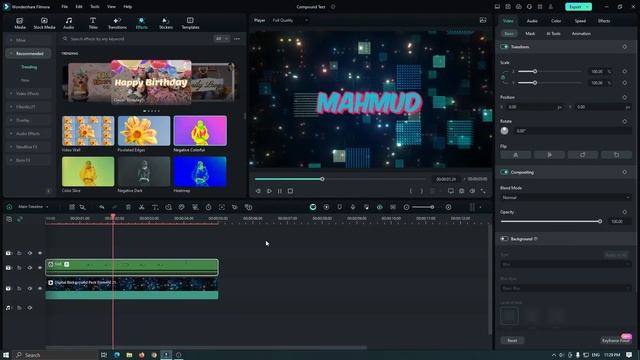Switch to the Color properties tab

point(556,21)
